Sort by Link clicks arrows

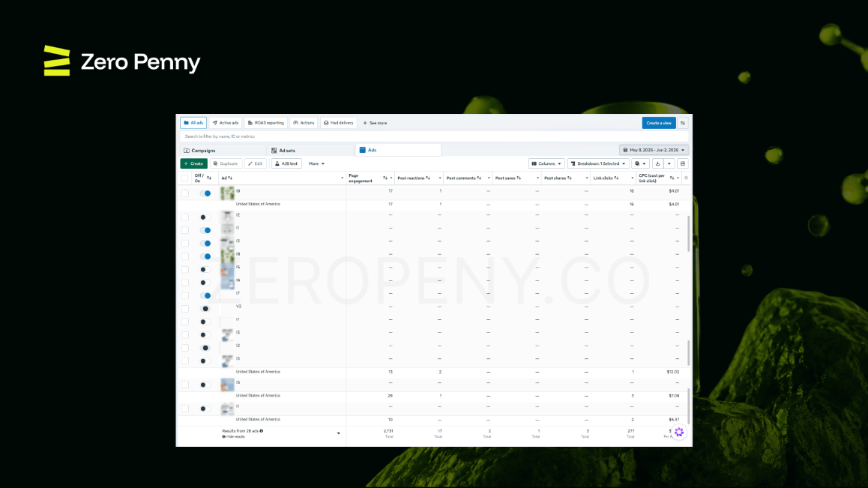616,178
